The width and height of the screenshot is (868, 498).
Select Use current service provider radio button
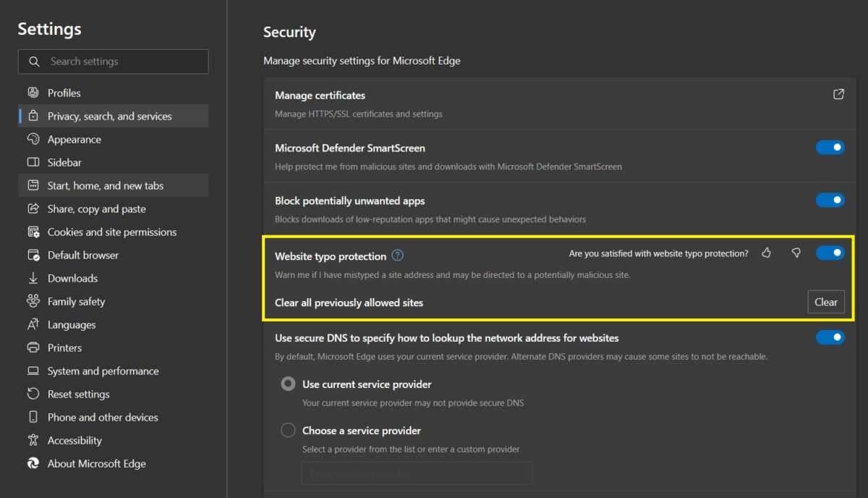tap(288, 384)
